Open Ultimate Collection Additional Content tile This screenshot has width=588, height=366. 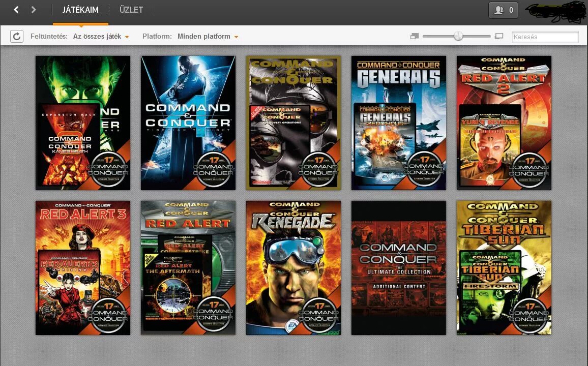point(399,268)
